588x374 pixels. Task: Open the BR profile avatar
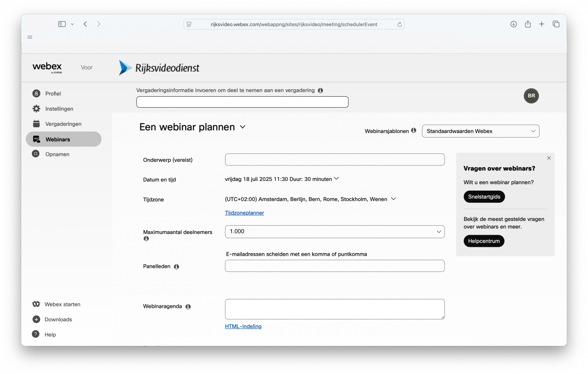(531, 96)
